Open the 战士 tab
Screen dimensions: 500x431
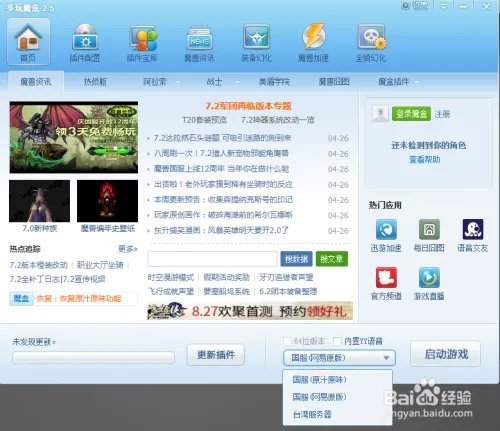214,81
